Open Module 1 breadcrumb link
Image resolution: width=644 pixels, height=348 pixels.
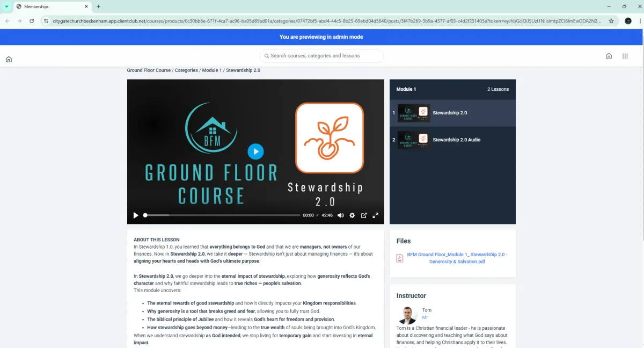(x=211, y=70)
